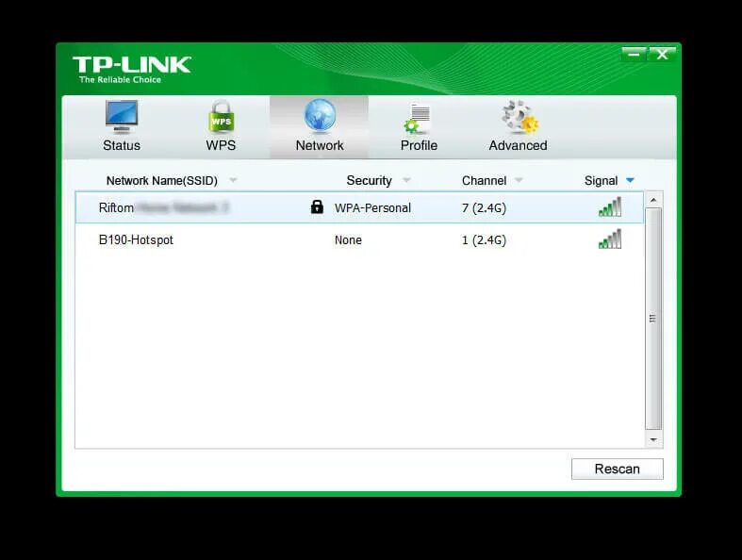Open the WPS padlock icon
The image size is (742, 560).
tap(221, 117)
